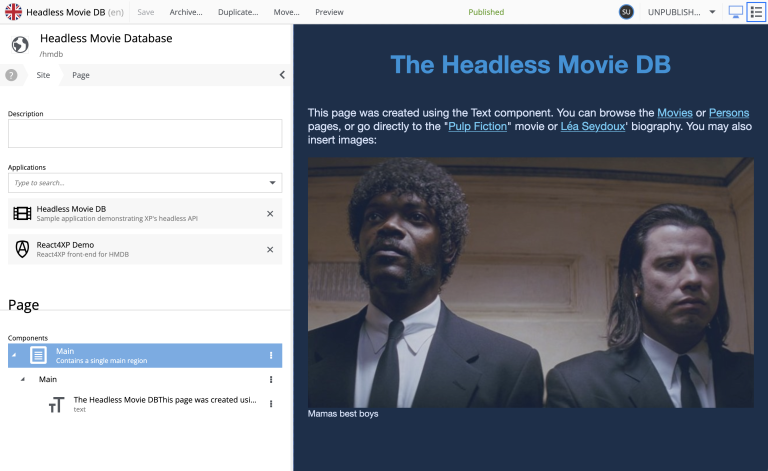Screen dimensions: 768x471
Task: Remove the React4XP Demo application
Action: tap(270, 249)
